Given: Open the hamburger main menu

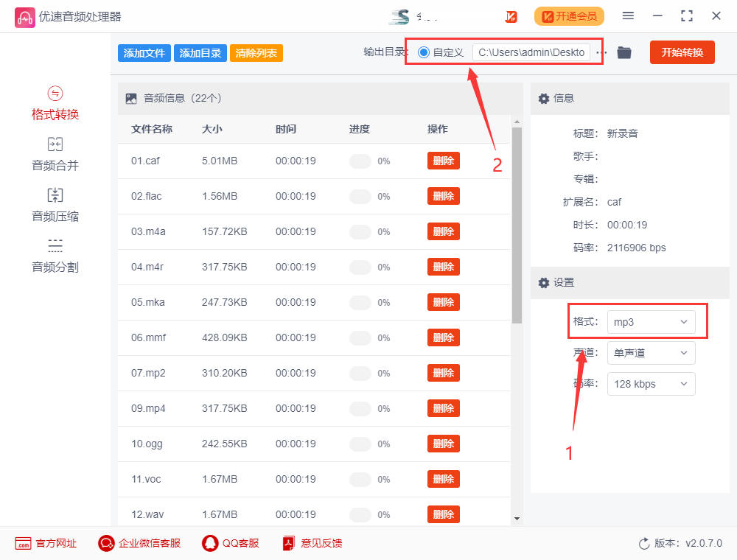Looking at the screenshot, I should click(x=628, y=16).
